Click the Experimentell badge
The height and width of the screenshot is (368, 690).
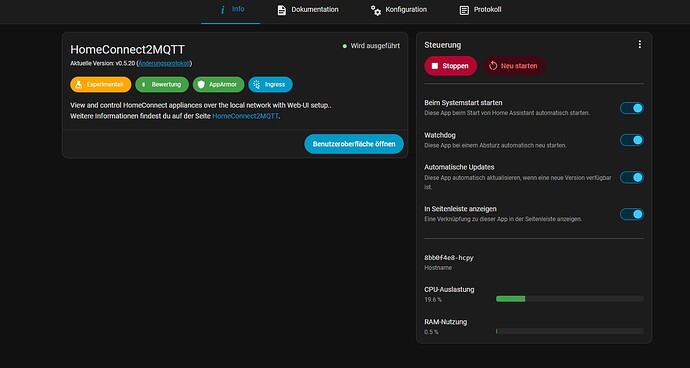click(x=101, y=85)
